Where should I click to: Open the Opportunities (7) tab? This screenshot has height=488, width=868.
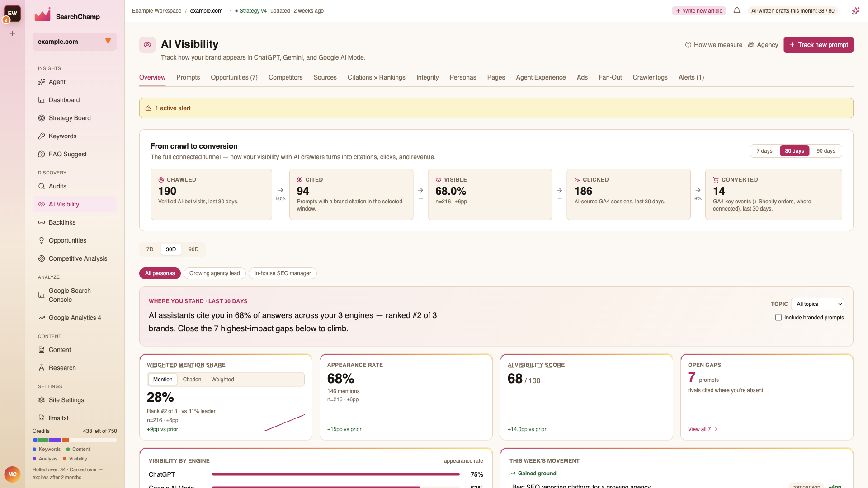[x=234, y=78]
